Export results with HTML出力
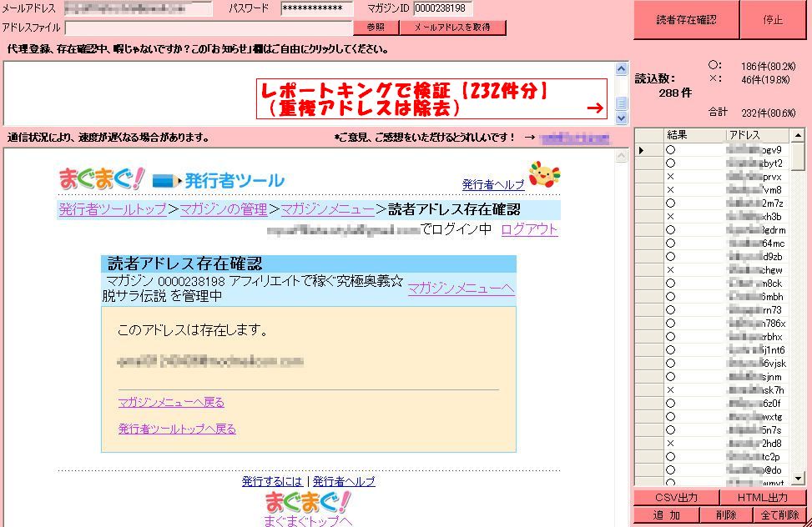The height and width of the screenshot is (527, 812). (762, 498)
